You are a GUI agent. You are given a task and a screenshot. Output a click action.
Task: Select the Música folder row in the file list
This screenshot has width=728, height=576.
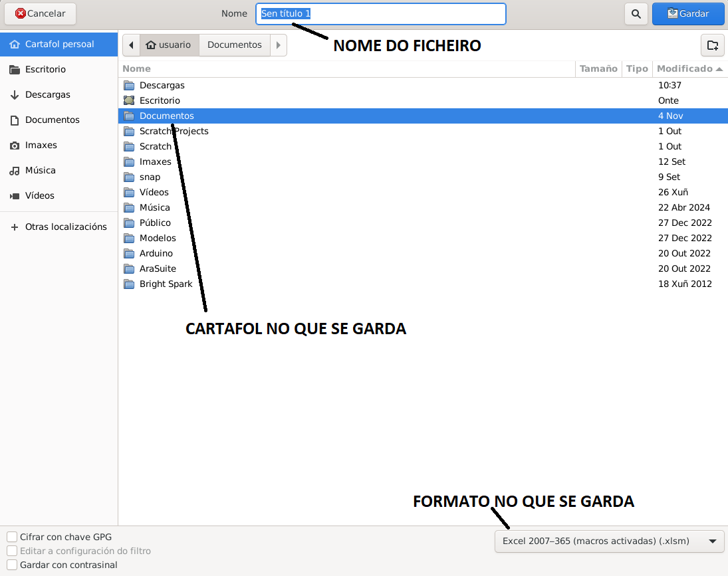click(423, 208)
